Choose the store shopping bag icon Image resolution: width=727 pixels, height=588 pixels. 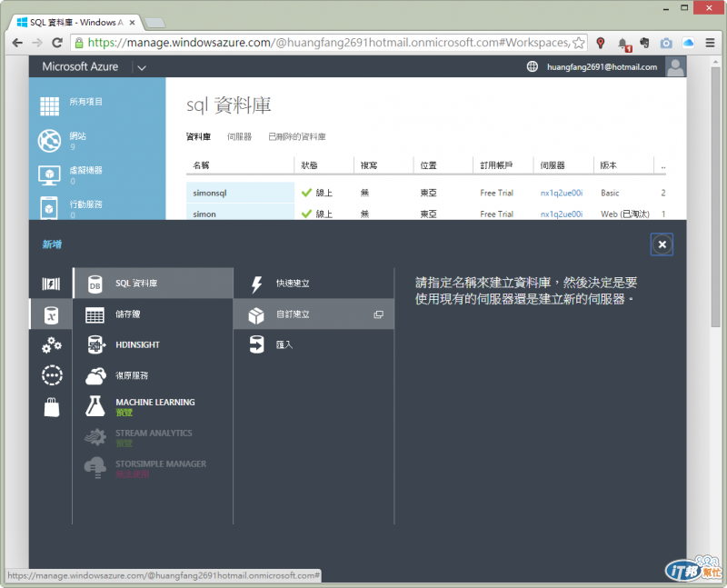coord(52,407)
